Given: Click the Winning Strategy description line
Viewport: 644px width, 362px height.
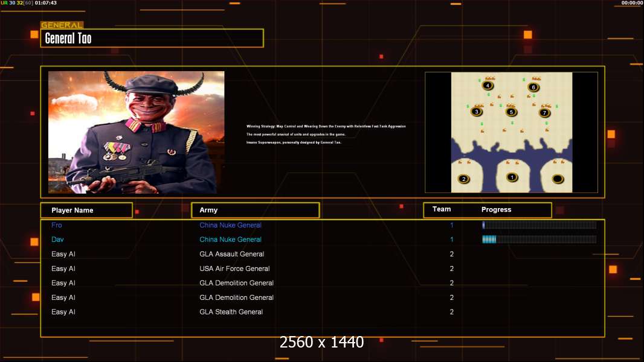Looking at the screenshot, I should coord(326,126).
